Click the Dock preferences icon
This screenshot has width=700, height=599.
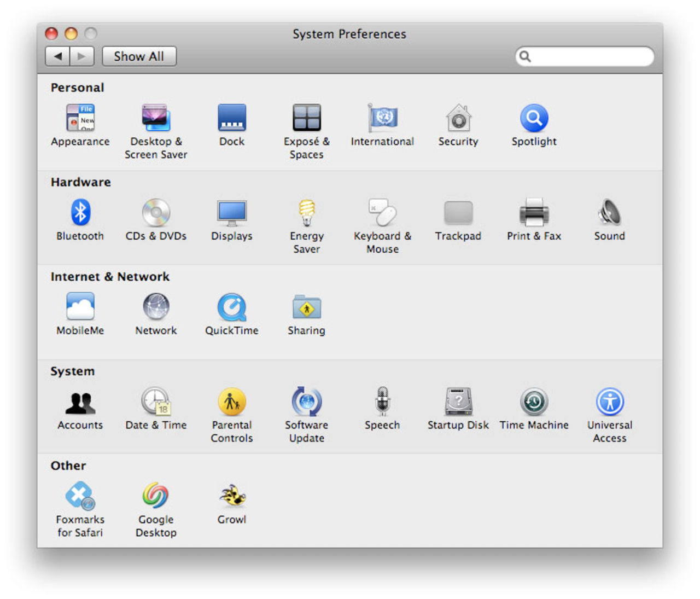pyautogui.click(x=232, y=118)
